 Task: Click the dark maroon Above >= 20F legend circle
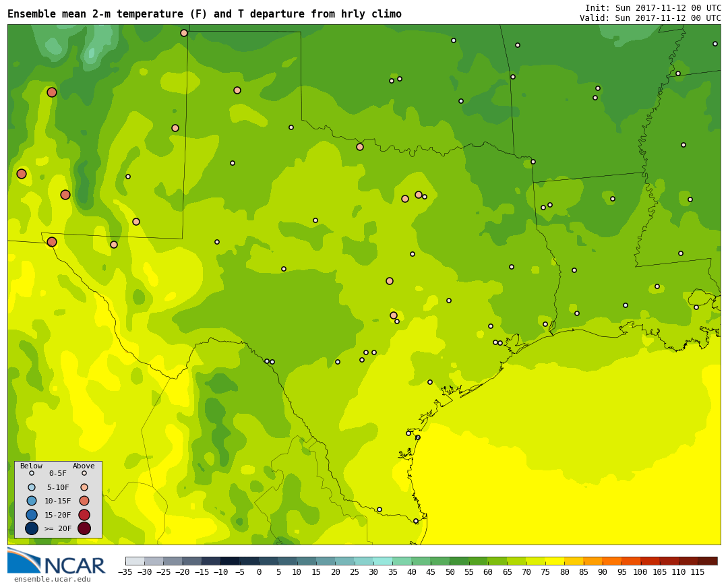[84, 528]
